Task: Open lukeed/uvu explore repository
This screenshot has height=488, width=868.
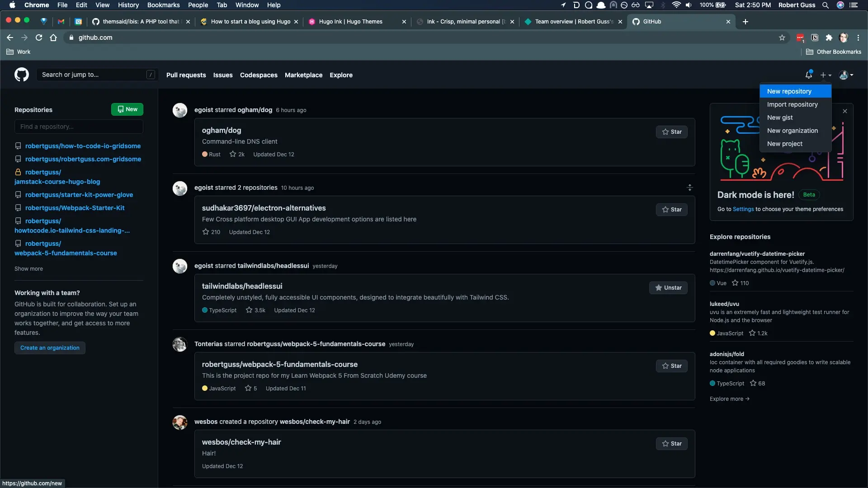Action: click(724, 304)
